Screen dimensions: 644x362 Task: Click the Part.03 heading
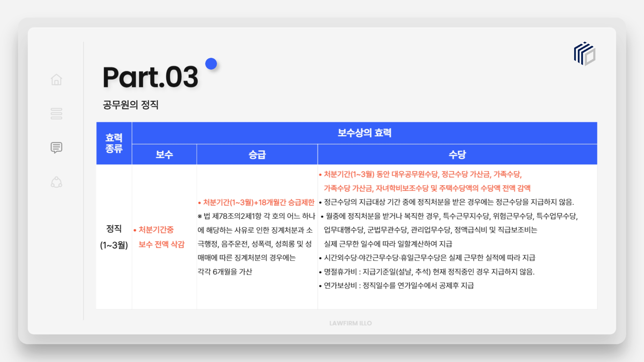pyautogui.click(x=150, y=77)
